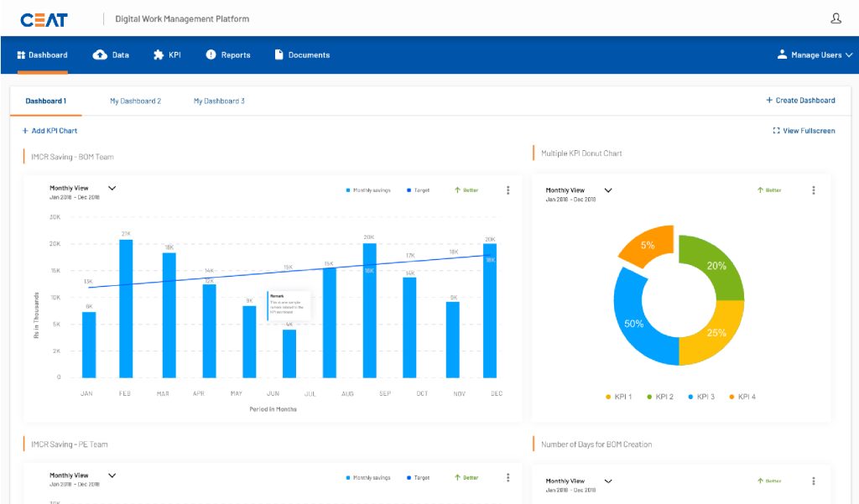Click the JAN month label on the axis
Image resolution: width=859 pixels, height=504 pixels.
point(86,393)
